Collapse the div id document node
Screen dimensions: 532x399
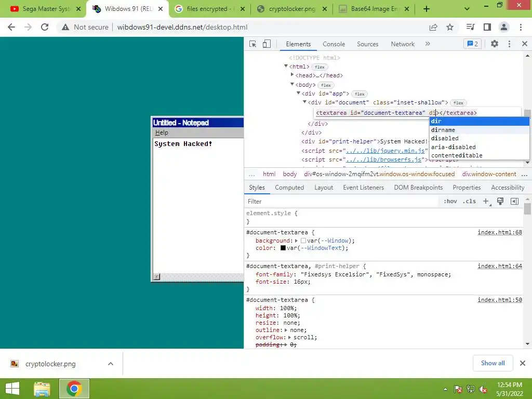pos(304,102)
